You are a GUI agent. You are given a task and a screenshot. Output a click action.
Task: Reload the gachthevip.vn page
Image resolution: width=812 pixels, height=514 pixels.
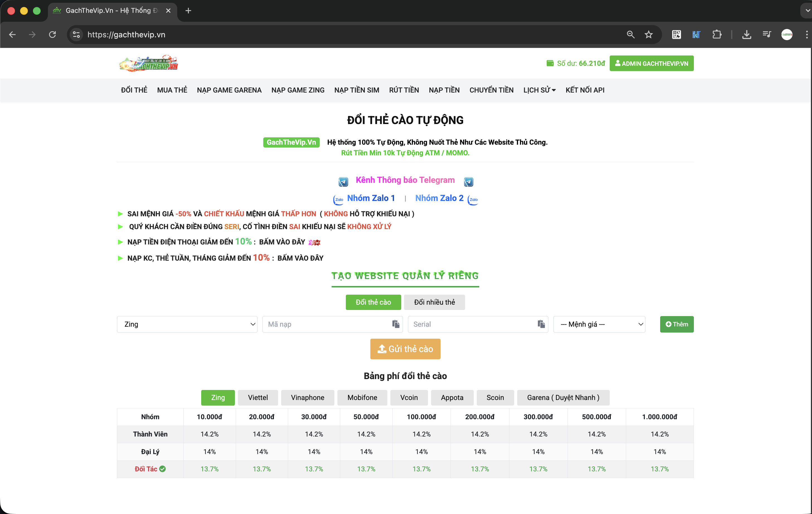[x=52, y=34]
